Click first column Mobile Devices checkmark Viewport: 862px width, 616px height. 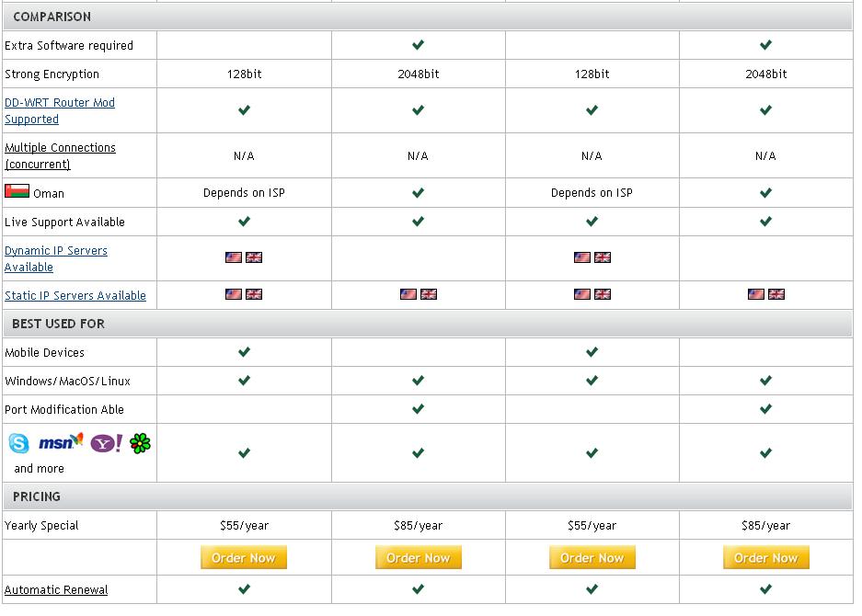[244, 352]
